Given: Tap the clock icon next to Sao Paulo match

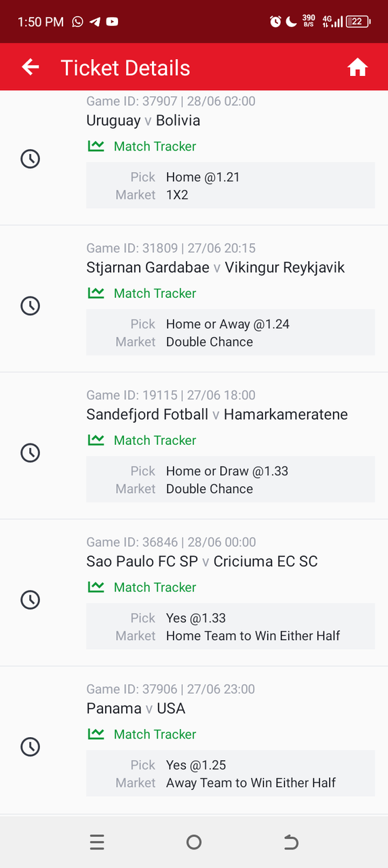Looking at the screenshot, I should click(31, 599).
